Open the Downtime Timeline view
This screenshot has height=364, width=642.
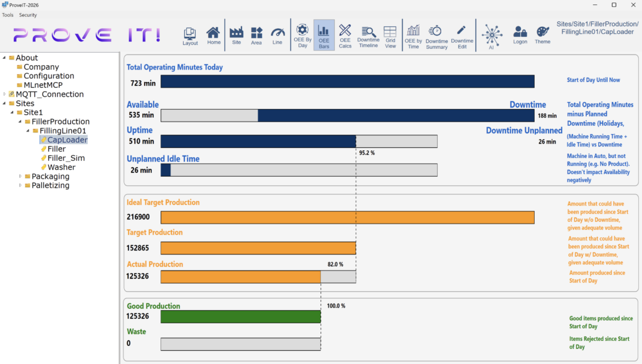point(368,36)
